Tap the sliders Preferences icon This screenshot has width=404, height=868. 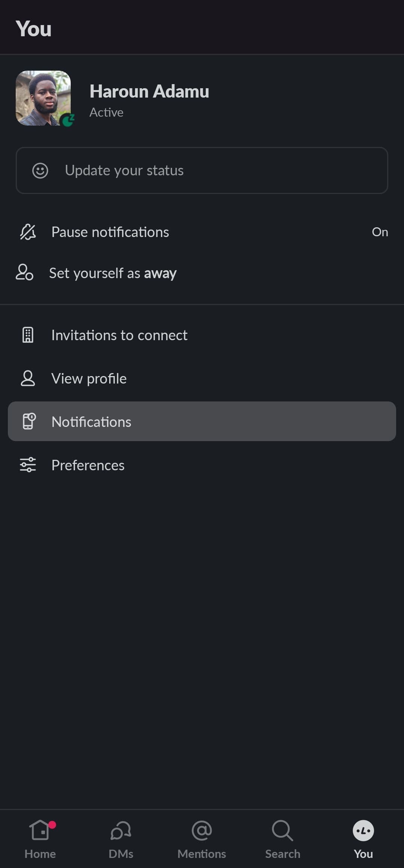point(28,465)
